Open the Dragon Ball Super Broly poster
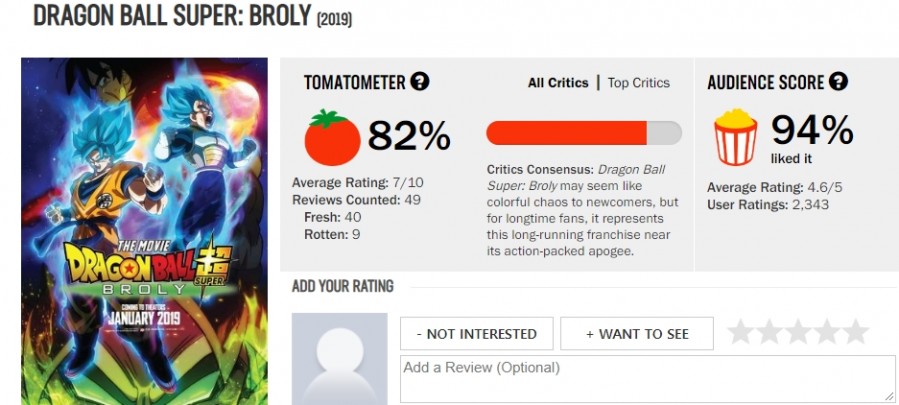Image resolution: width=899 pixels, height=405 pixels. pyautogui.click(x=144, y=230)
